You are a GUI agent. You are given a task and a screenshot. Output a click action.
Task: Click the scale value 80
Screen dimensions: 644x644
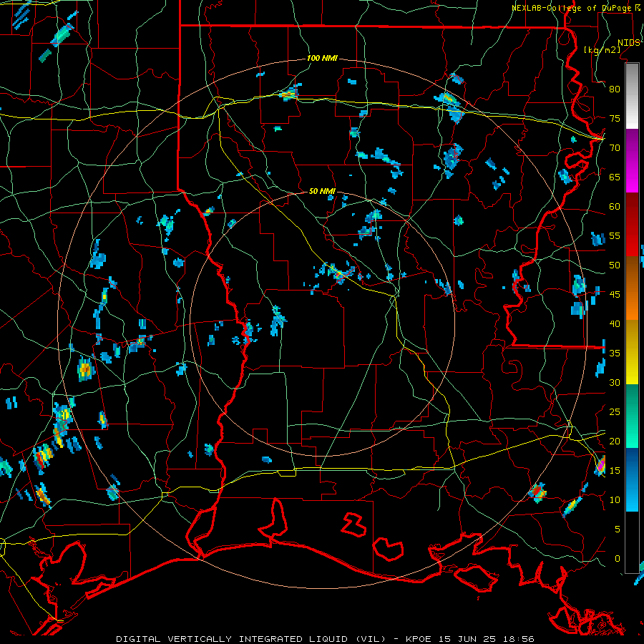[x=615, y=89]
